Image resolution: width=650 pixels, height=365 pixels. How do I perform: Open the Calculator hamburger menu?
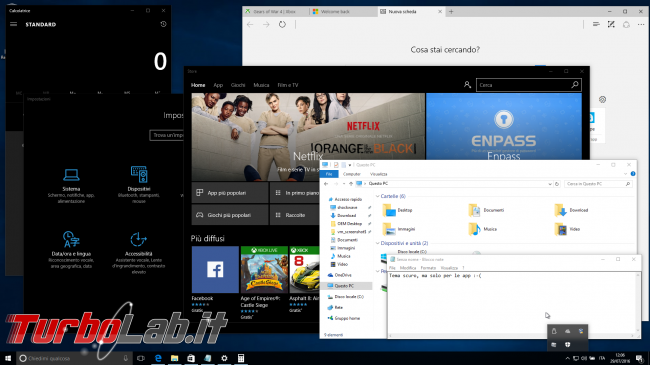[x=14, y=24]
